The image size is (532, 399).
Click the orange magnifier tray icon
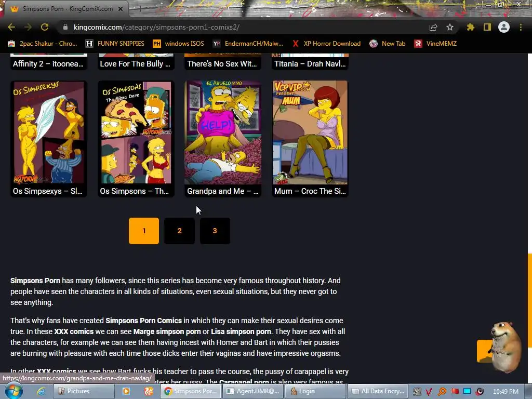(442, 392)
